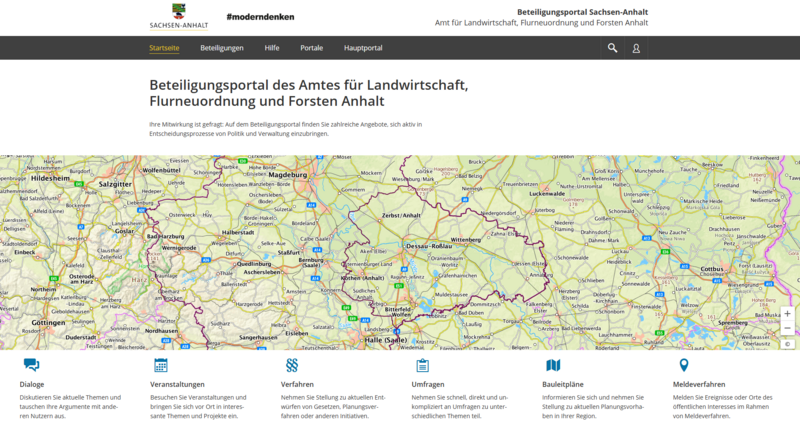Open the Verfahren heading link
800x433 pixels.
point(297,385)
